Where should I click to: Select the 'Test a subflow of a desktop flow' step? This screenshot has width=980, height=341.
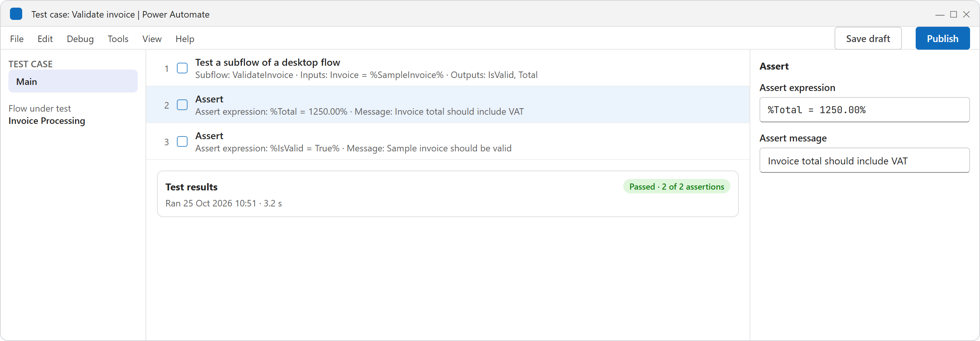(448, 68)
